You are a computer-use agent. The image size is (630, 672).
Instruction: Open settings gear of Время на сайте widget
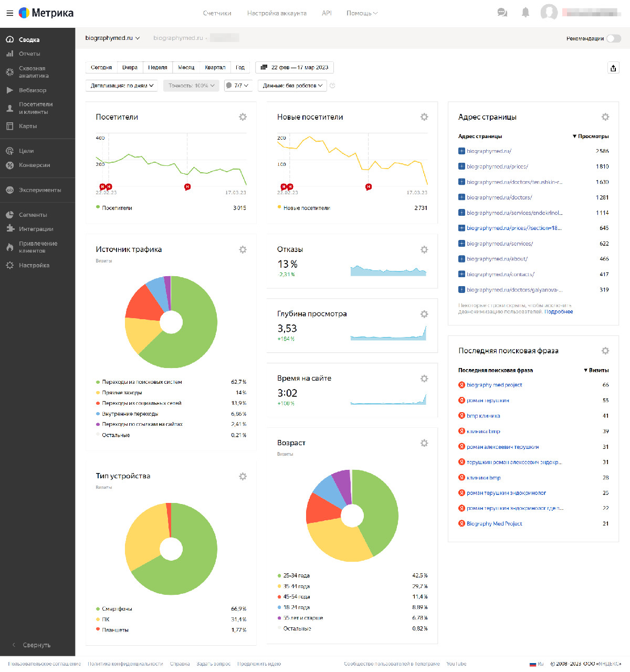(424, 379)
